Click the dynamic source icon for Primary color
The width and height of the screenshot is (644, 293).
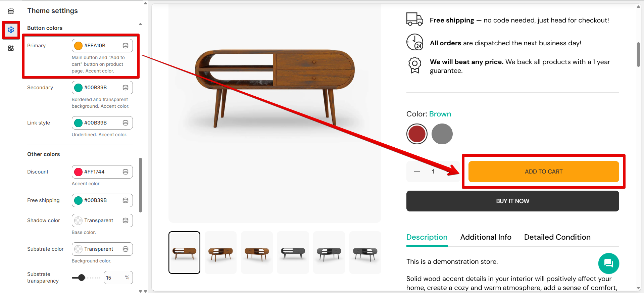pos(126,46)
